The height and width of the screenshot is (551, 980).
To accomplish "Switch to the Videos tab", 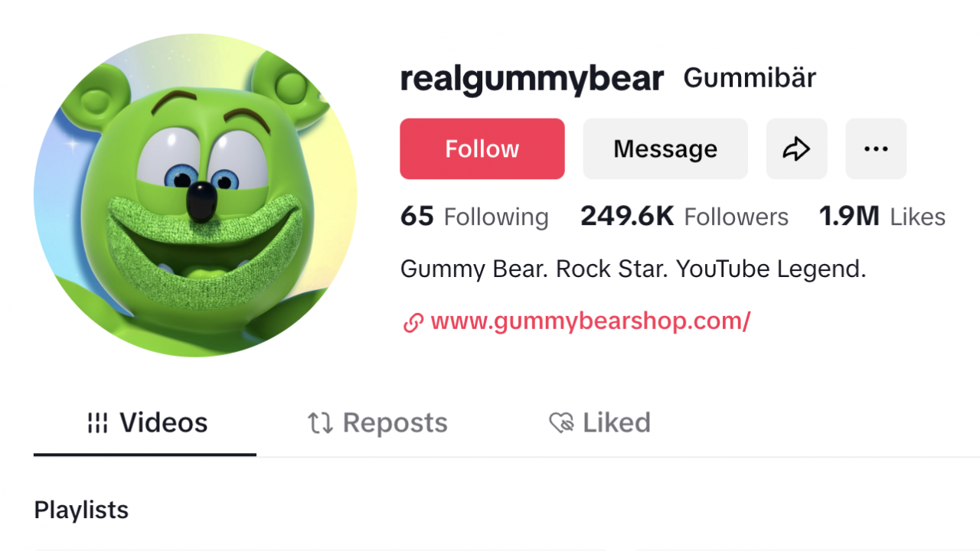I will (145, 422).
